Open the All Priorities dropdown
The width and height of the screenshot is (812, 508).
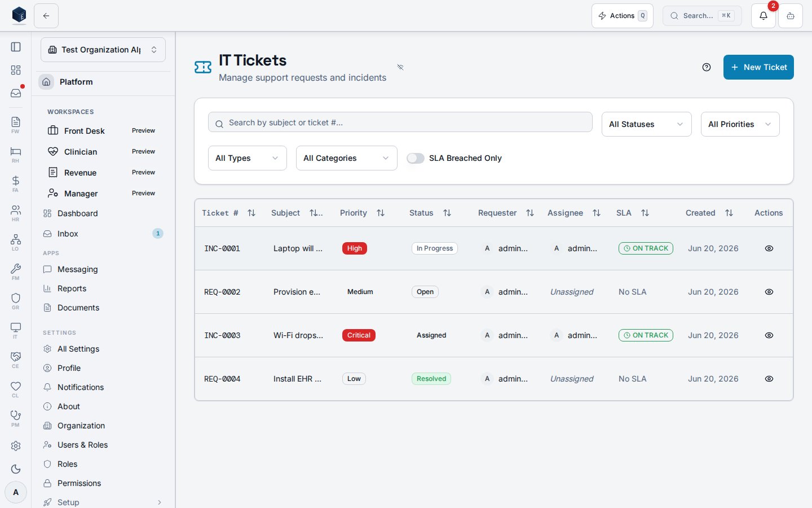click(740, 124)
